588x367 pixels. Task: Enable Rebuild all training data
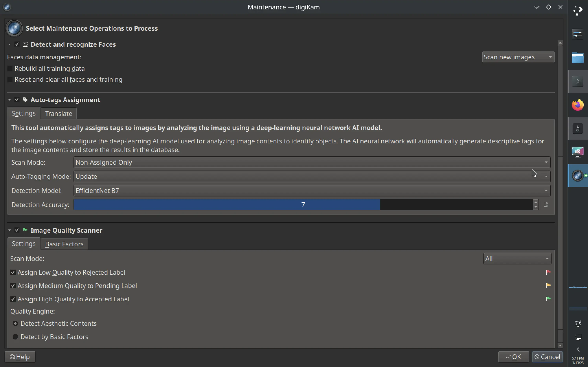tap(10, 68)
